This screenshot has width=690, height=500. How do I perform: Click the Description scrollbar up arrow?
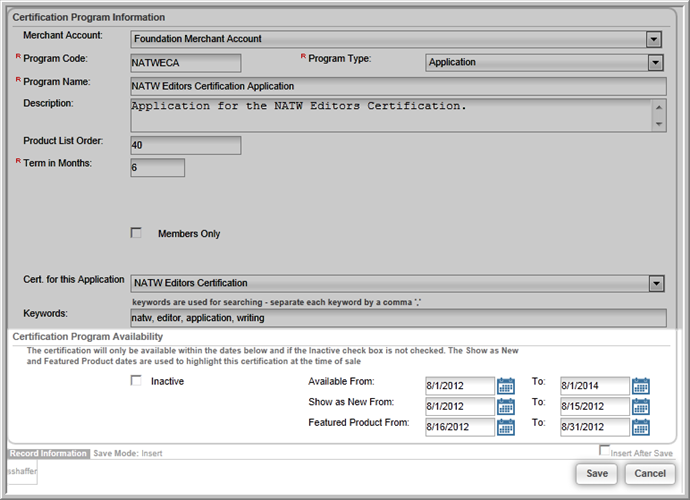(659, 107)
